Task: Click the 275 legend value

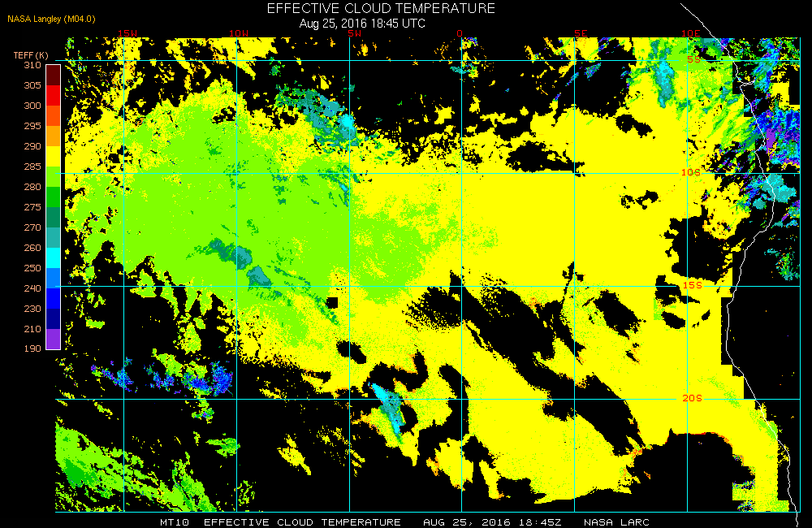Action: 32,207
